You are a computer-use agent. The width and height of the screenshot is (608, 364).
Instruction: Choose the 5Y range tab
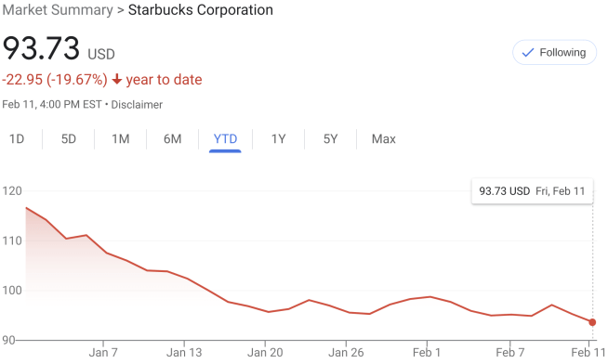pos(330,138)
